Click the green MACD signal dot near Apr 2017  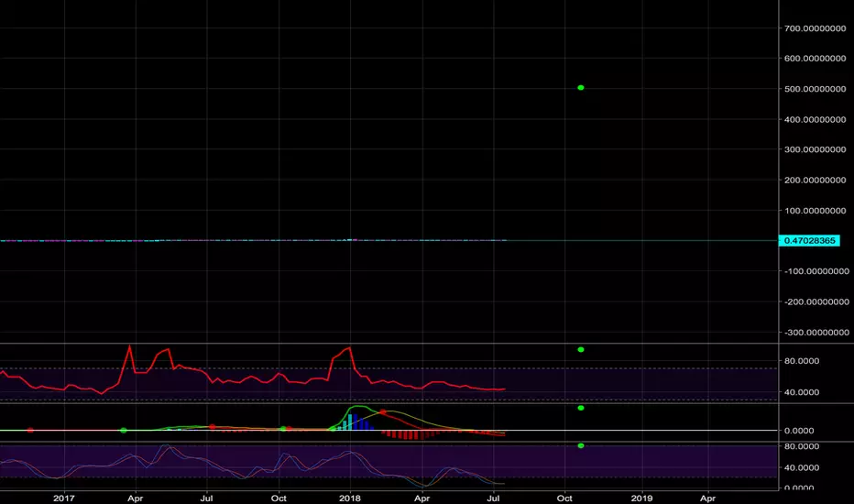tap(124, 431)
